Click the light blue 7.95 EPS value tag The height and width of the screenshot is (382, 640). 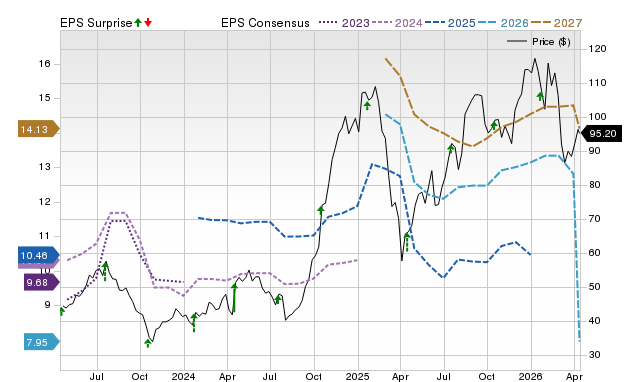[x=41, y=342]
